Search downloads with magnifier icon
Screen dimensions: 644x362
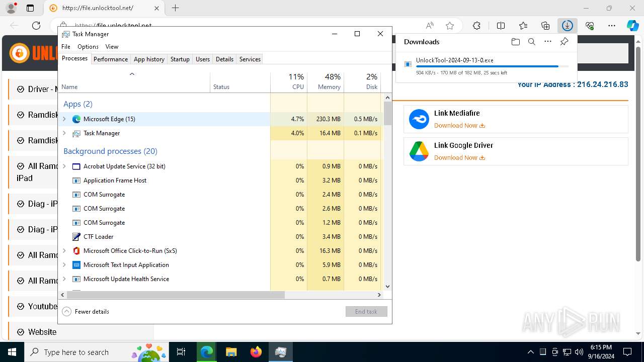(x=531, y=42)
